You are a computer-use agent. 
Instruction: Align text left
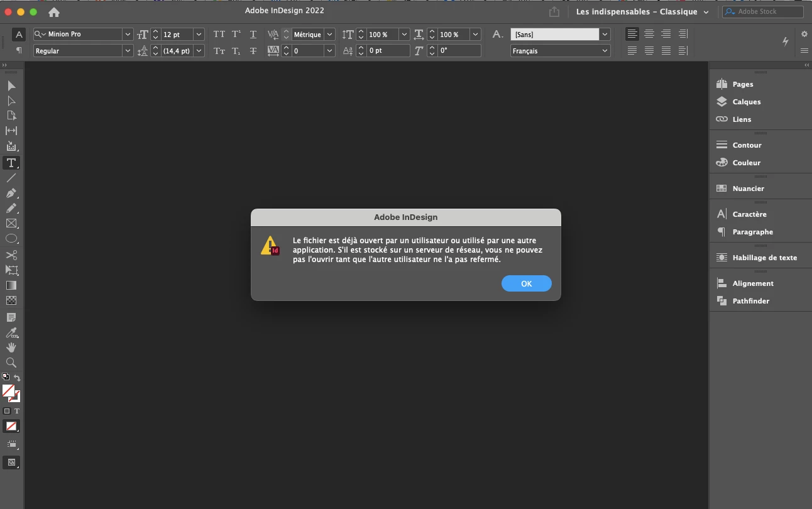point(632,34)
